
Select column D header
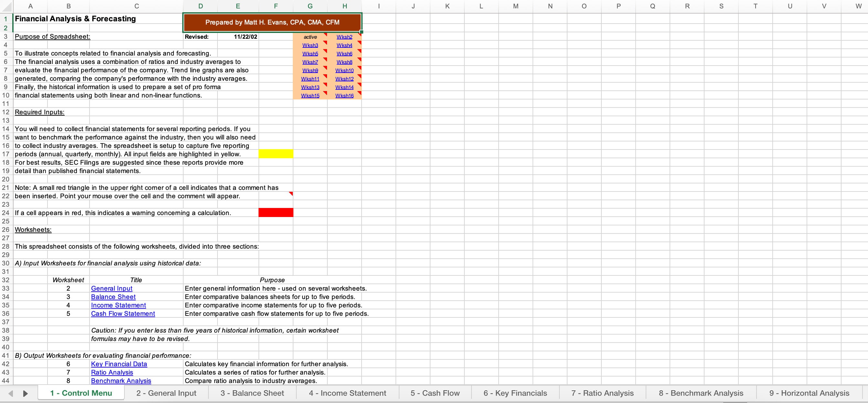coord(200,6)
